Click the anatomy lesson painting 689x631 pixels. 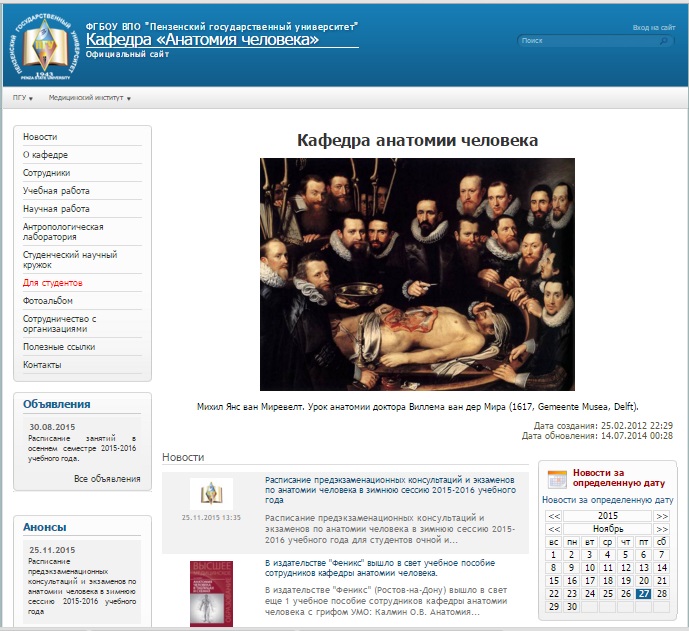coord(417,274)
